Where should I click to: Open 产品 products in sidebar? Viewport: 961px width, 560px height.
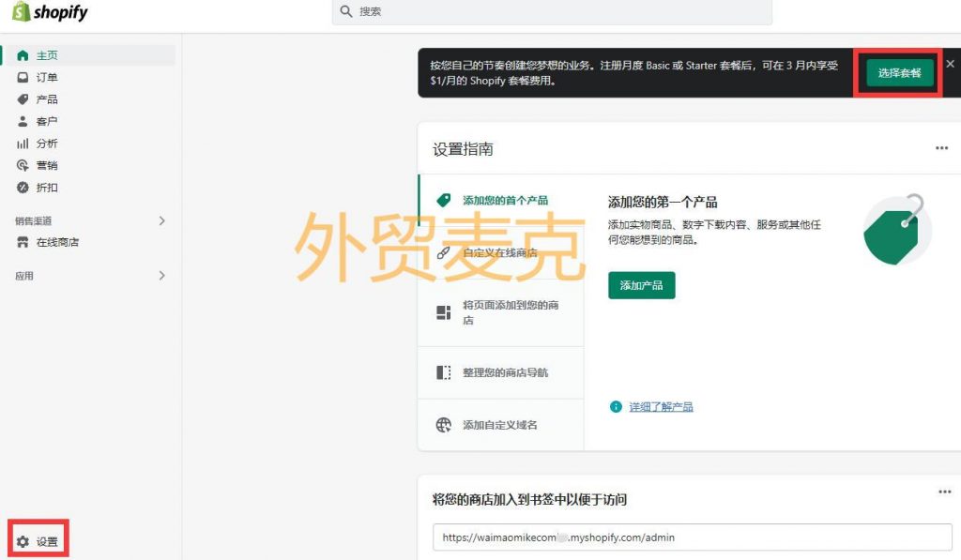tap(47, 99)
